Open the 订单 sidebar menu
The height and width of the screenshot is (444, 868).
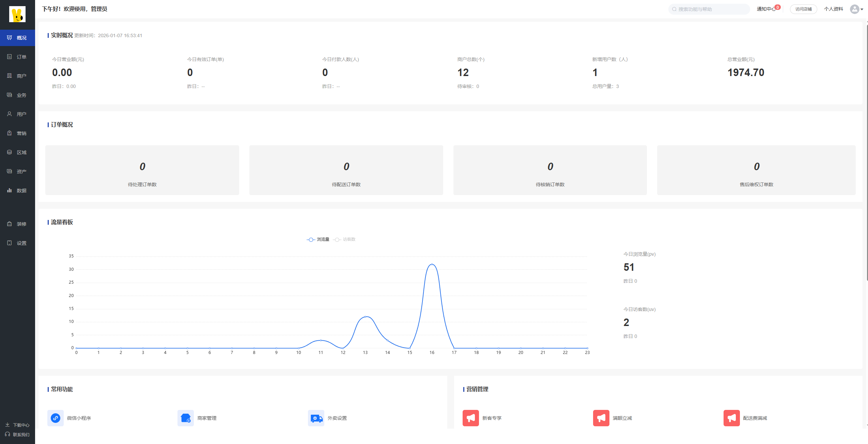(17, 57)
